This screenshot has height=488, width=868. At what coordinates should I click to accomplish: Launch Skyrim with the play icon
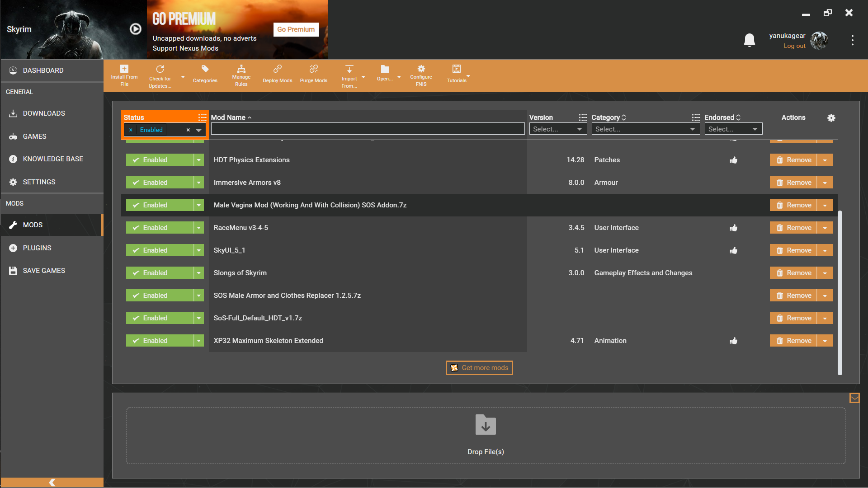point(136,29)
